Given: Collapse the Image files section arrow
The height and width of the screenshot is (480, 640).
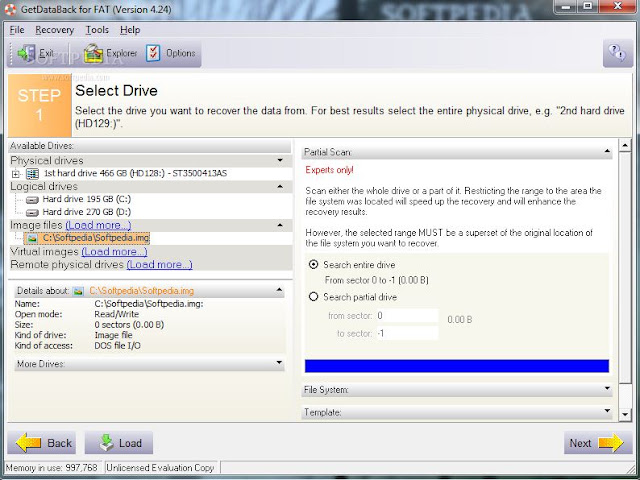Looking at the screenshot, I should [280, 225].
